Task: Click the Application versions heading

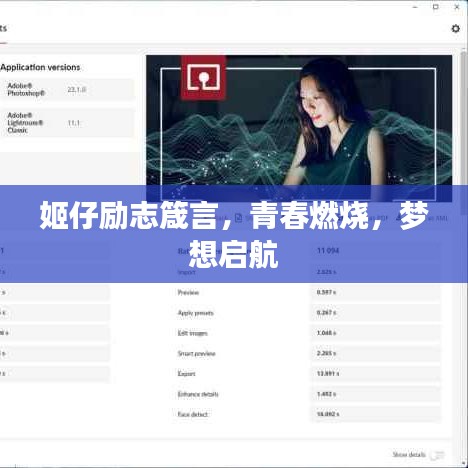Action: (40, 67)
